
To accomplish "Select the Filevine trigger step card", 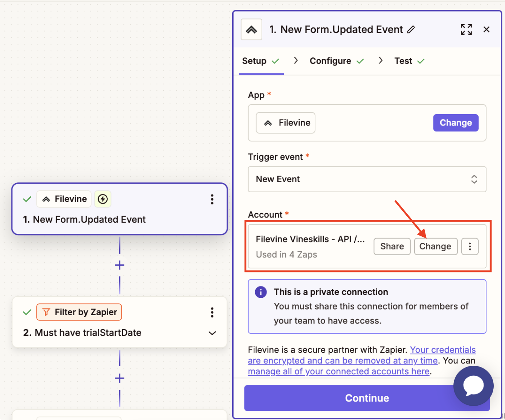I will tap(120, 209).
